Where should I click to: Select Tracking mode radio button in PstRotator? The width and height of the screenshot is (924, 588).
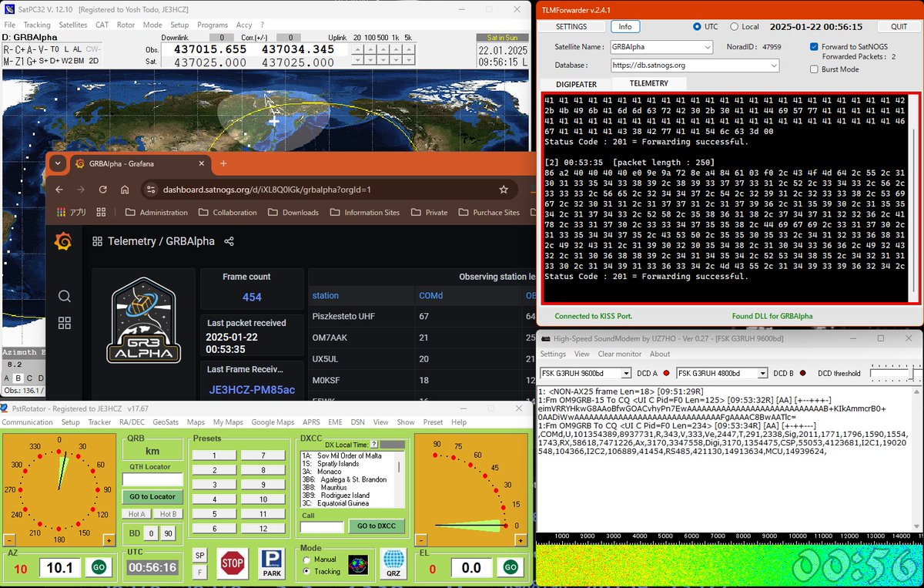click(307, 571)
